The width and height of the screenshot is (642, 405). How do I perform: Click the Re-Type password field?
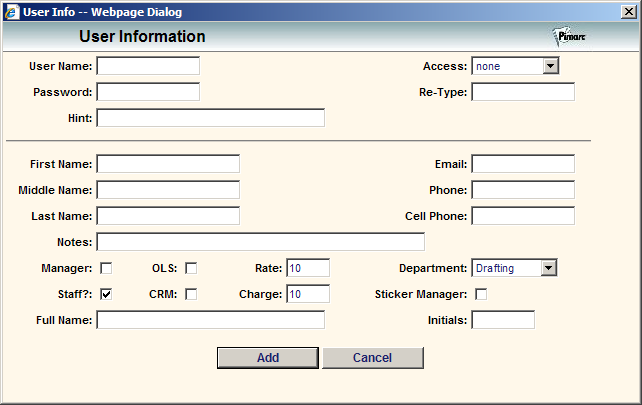[x=523, y=92]
